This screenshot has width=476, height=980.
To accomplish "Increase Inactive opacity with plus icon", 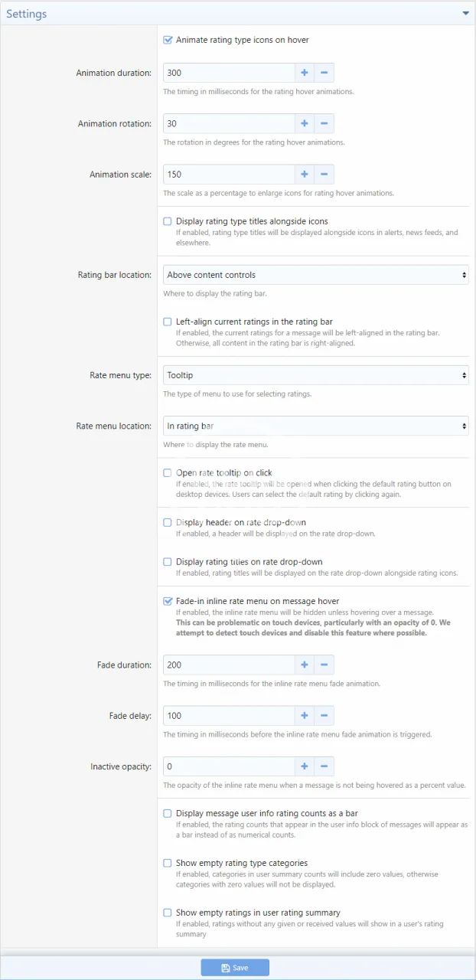I will pos(305,766).
